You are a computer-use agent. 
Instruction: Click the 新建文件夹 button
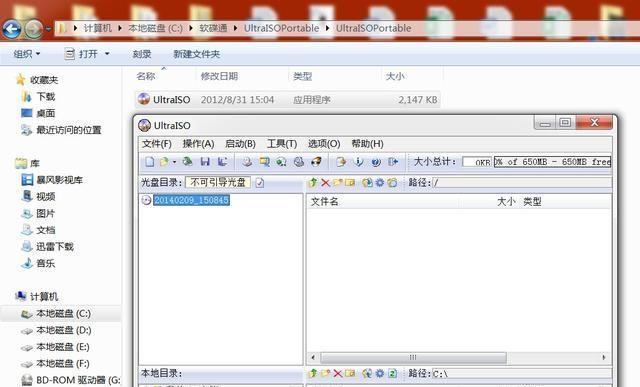(x=197, y=54)
